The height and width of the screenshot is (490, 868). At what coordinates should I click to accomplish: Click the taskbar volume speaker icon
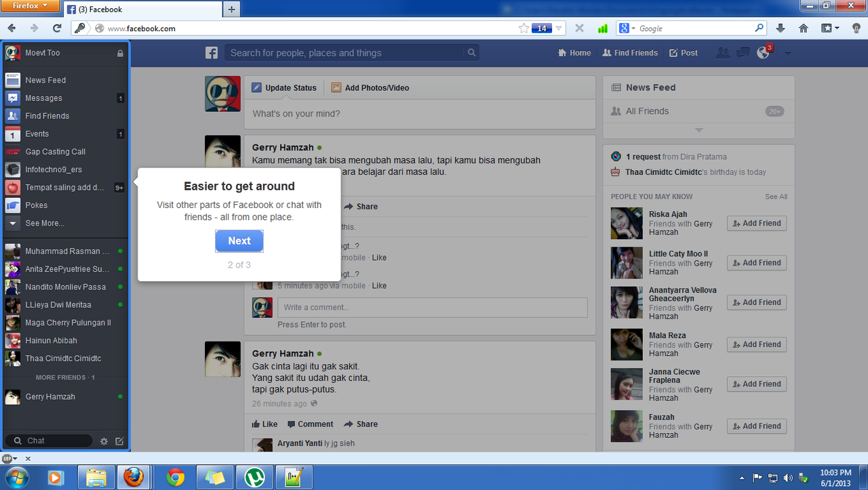(x=788, y=478)
